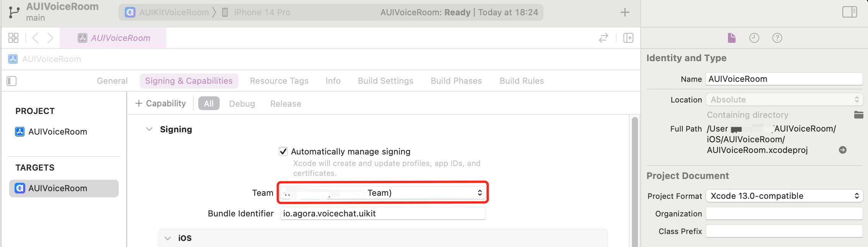Go back with the left navigation arrow

35,38
